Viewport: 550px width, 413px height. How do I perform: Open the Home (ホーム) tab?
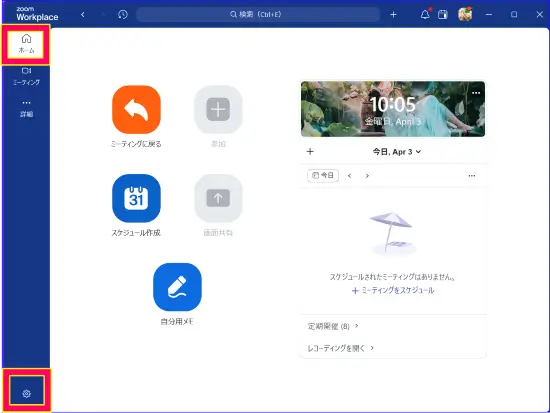[x=26, y=44]
